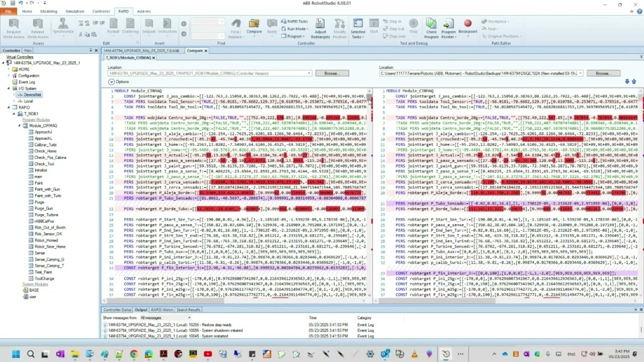Click Release Write Access icon
The width and height of the screenshot is (644, 362).
tap(38, 24)
